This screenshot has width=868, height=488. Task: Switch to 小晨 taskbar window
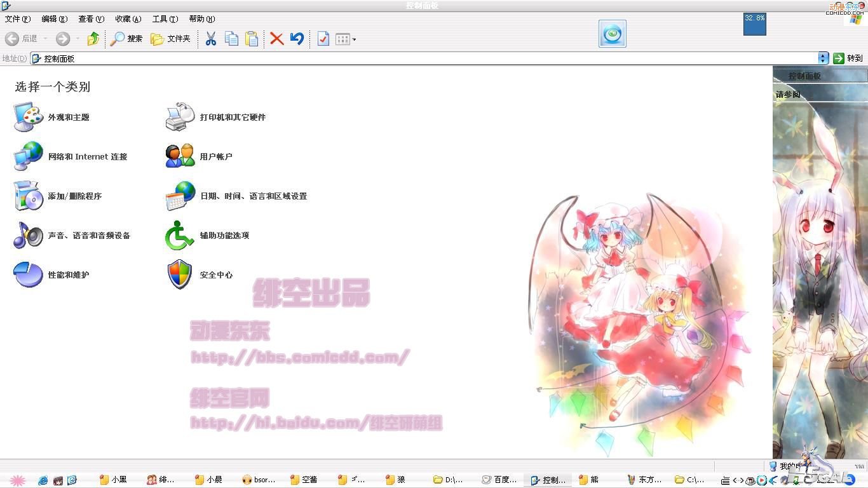[x=210, y=480]
